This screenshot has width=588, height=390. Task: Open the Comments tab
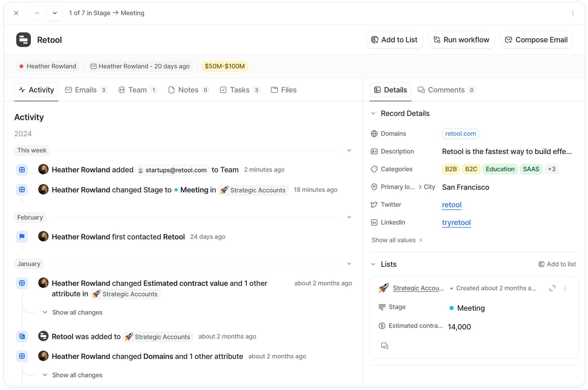click(x=446, y=90)
